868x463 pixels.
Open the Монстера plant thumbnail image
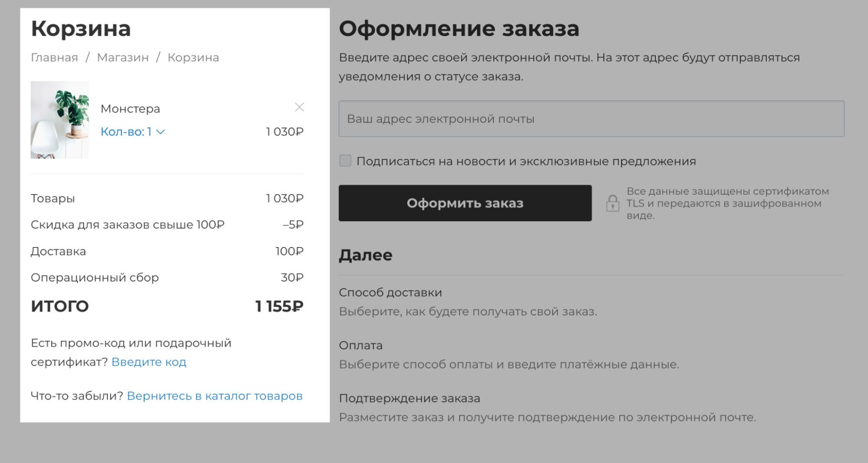(59, 120)
